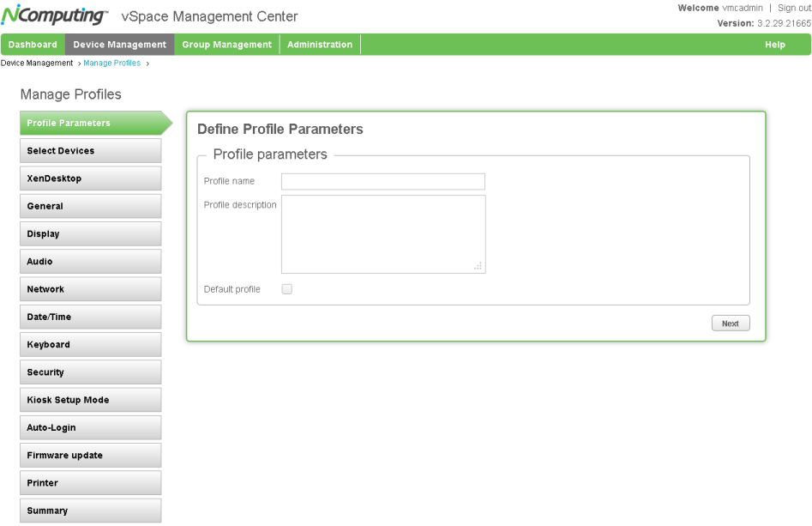
Task: Open the Dashboard tab
Action: (33, 45)
